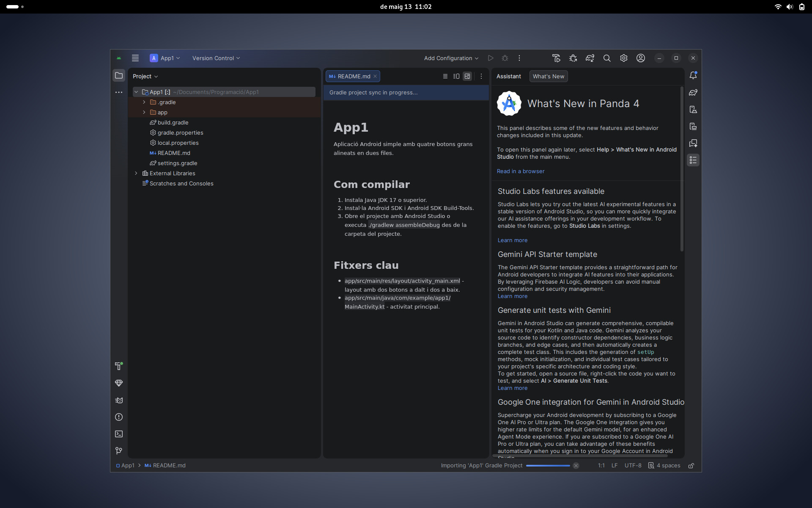Open the Project tool window icon

(x=119, y=76)
